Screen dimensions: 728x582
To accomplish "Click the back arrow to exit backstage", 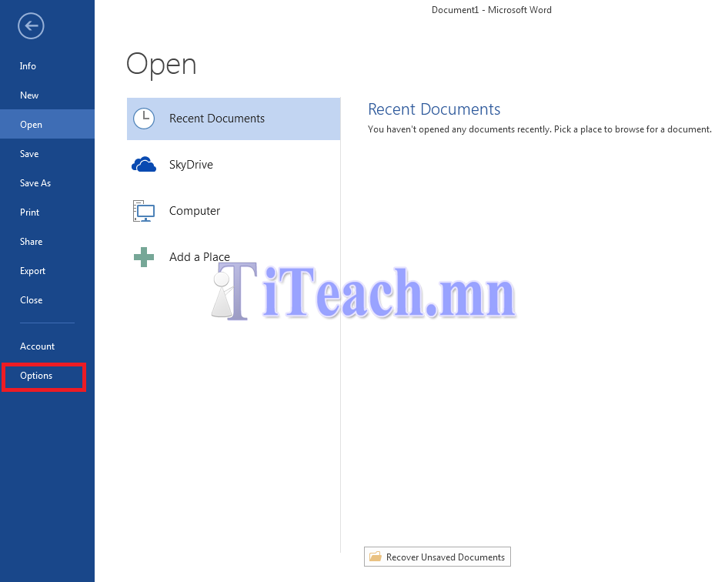I will point(31,26).
